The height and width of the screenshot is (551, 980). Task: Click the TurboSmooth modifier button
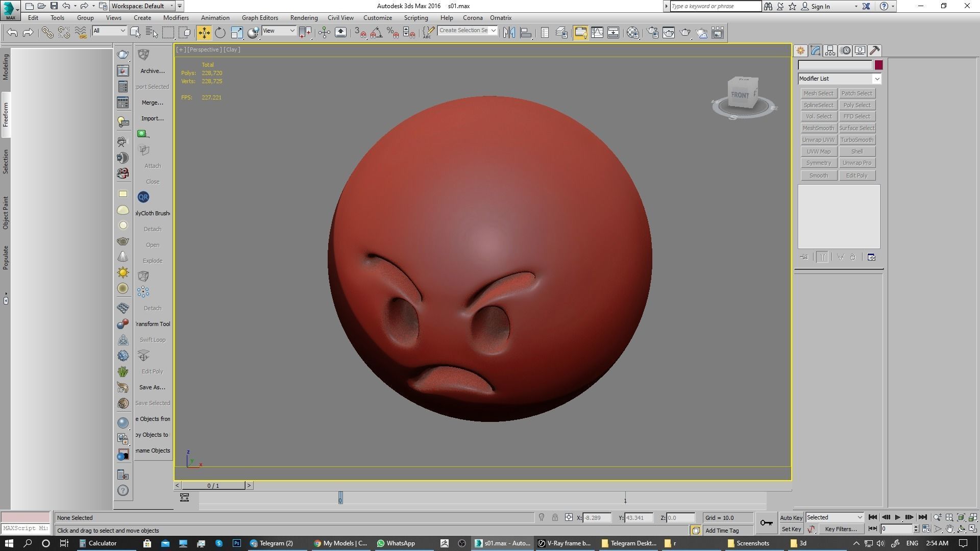(x=857, y=140)
